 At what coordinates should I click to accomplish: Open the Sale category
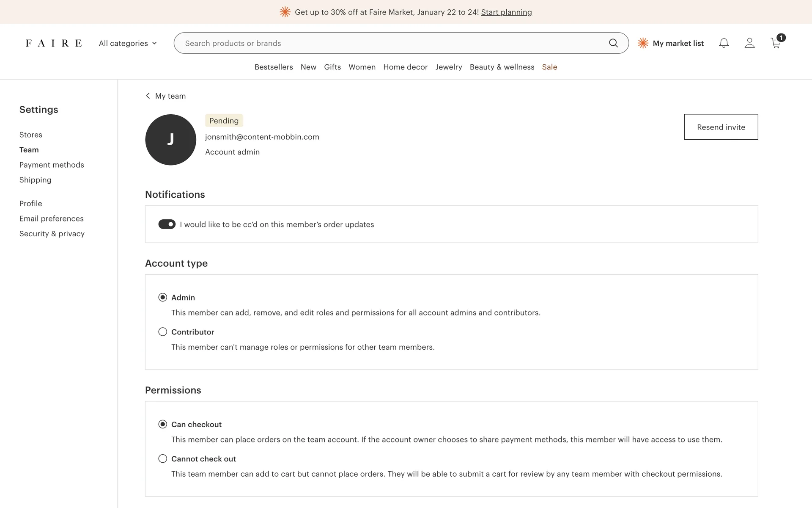[549, 67]
